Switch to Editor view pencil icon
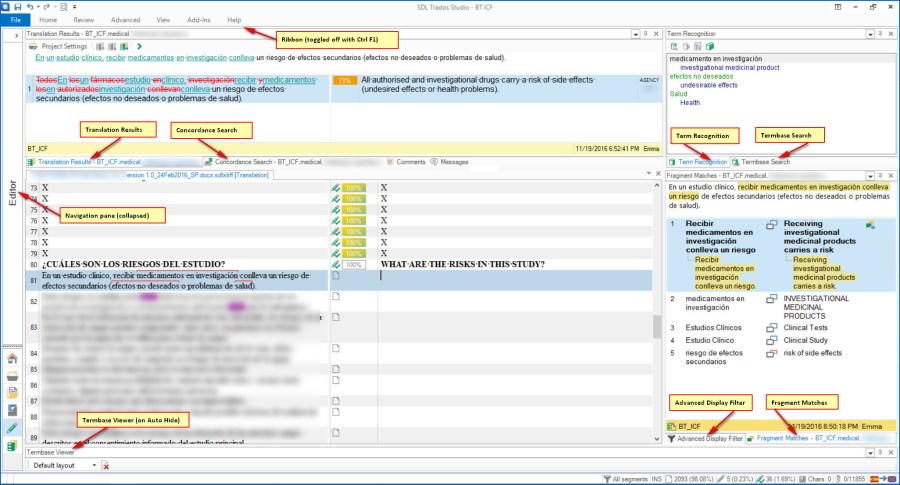 12,427
